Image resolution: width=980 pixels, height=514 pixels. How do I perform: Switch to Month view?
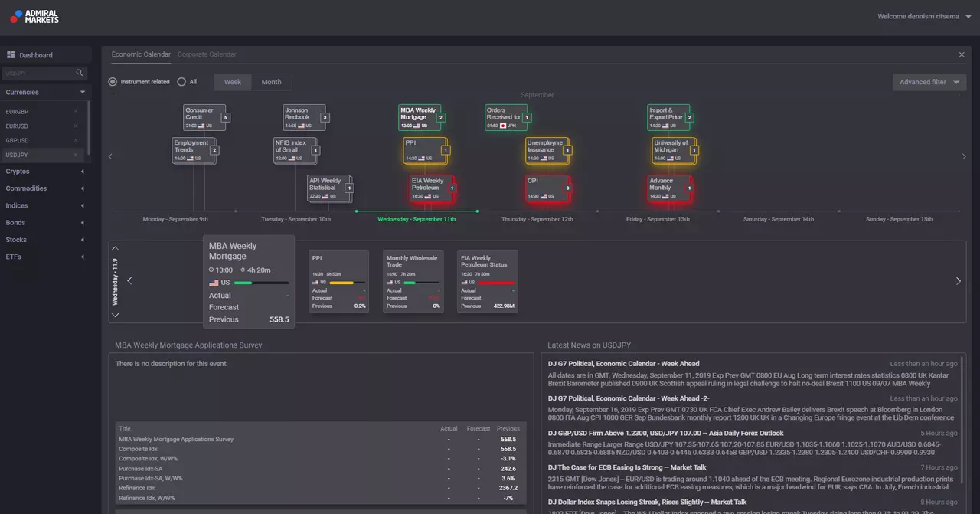tap(271, 82)
